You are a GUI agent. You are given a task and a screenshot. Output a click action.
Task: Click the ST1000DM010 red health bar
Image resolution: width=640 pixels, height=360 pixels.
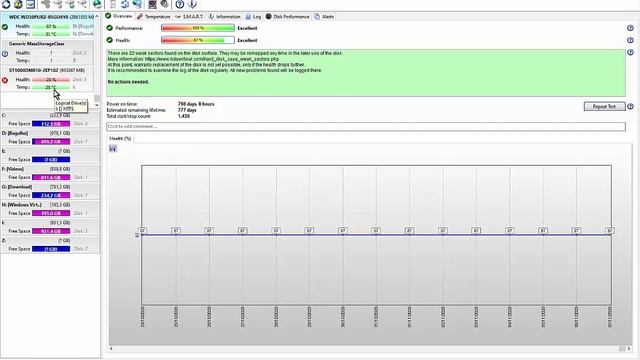(51, 80)
